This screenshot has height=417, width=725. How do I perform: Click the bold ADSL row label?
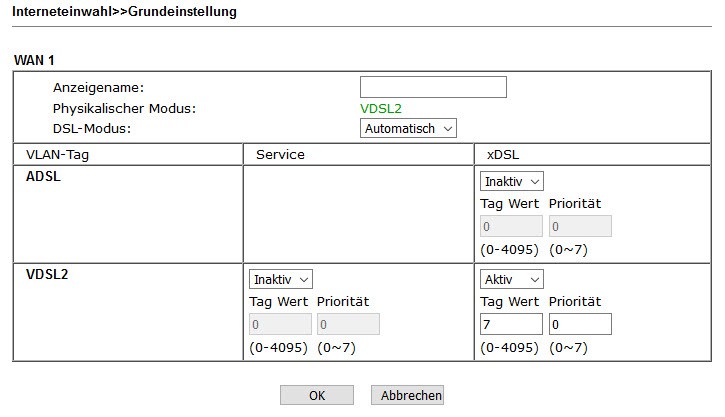(44, 176)
